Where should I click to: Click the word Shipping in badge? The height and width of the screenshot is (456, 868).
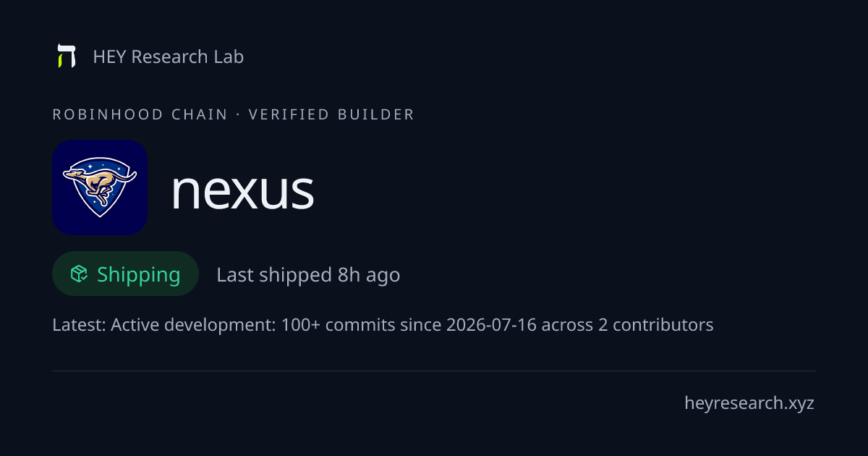[139, 274]
